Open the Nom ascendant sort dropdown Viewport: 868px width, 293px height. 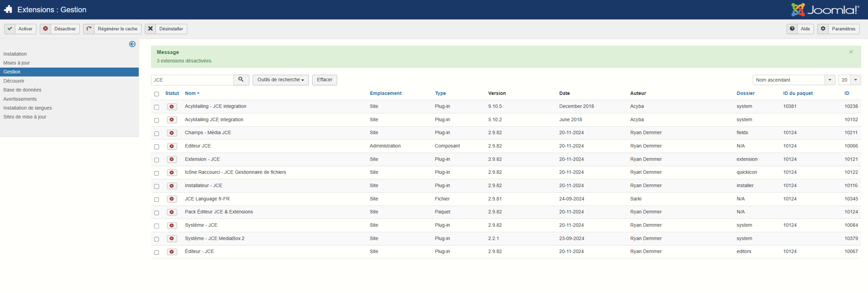[x=794, y=80]
